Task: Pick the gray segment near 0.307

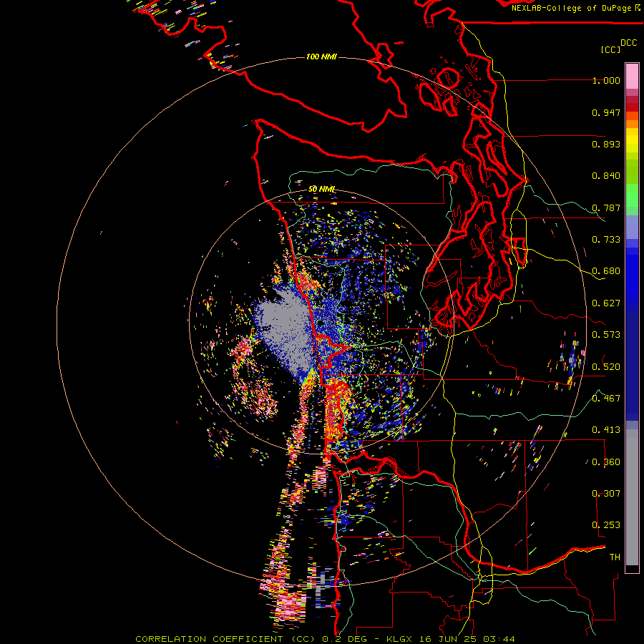Action: pyautogui.click(x=632, y=497)
